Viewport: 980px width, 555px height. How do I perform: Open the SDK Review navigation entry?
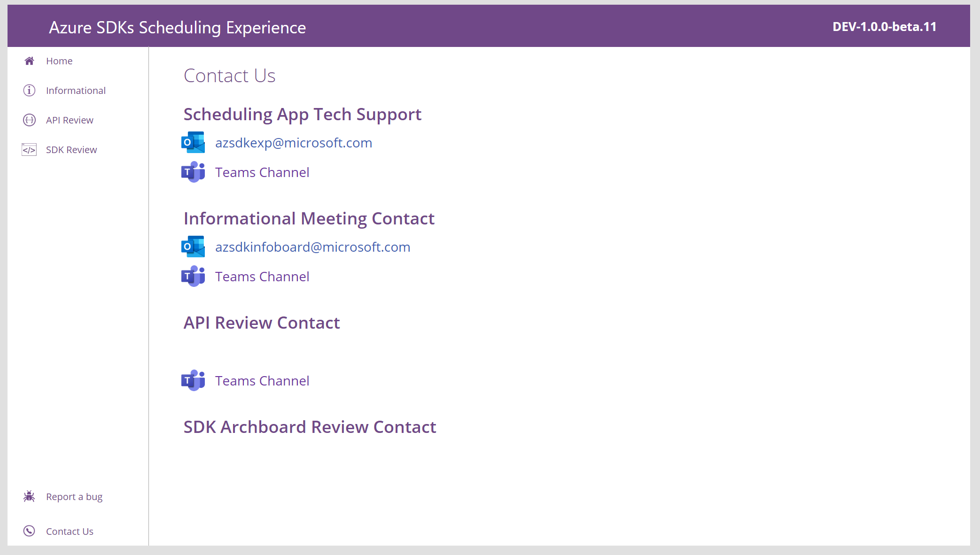coord(71,149)
